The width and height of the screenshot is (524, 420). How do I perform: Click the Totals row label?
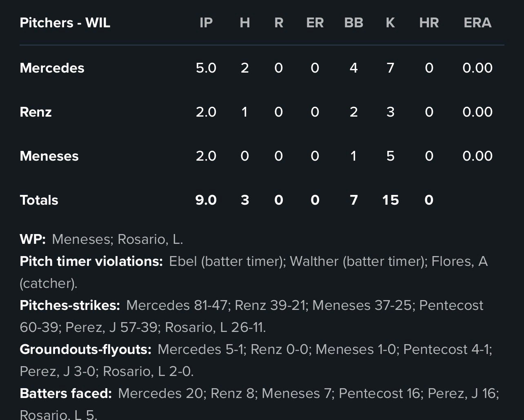(x=39, y=200)
